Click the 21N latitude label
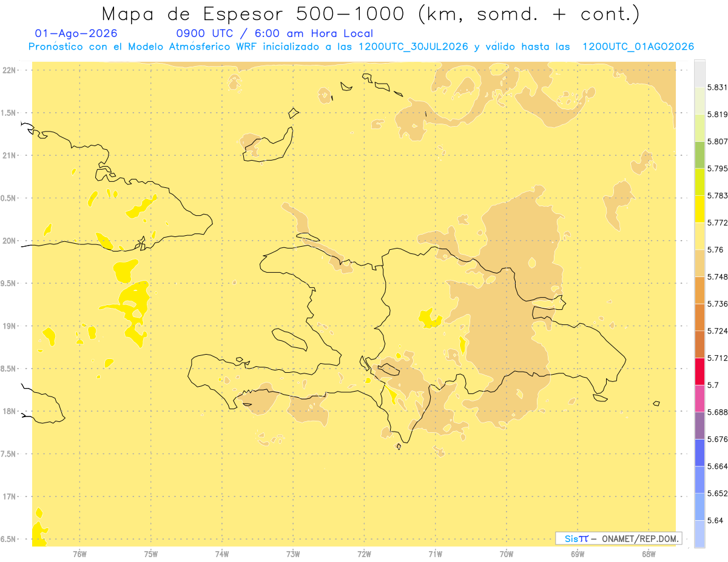Viewport: 728px width, 562px height. [x=9, y=156]
